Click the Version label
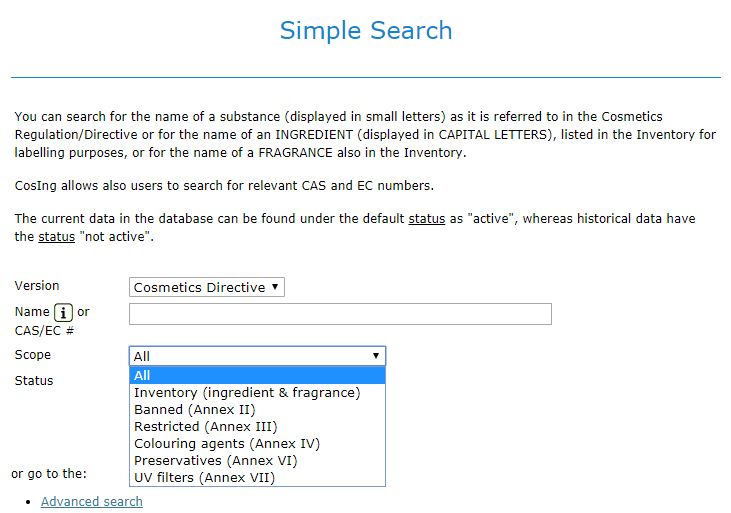 coord(37,286)
